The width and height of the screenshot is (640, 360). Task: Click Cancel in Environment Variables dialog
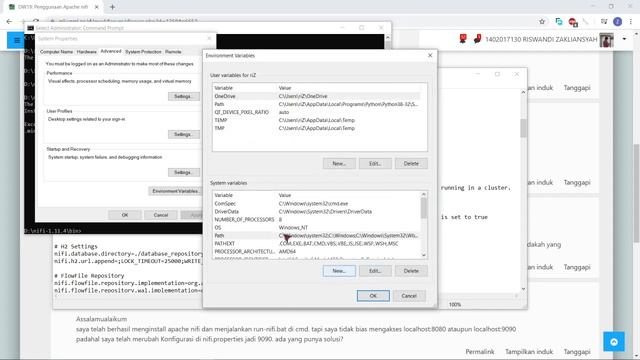(x=409, y=296)
